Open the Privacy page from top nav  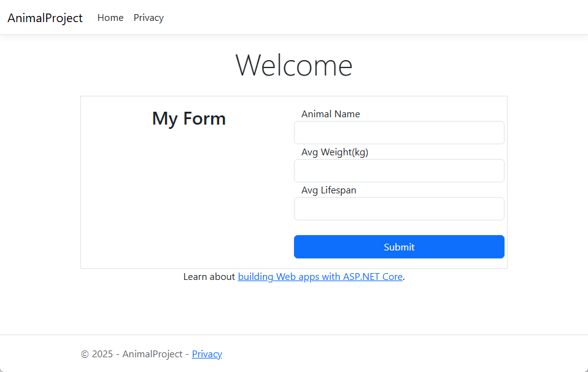pos(149,18)
